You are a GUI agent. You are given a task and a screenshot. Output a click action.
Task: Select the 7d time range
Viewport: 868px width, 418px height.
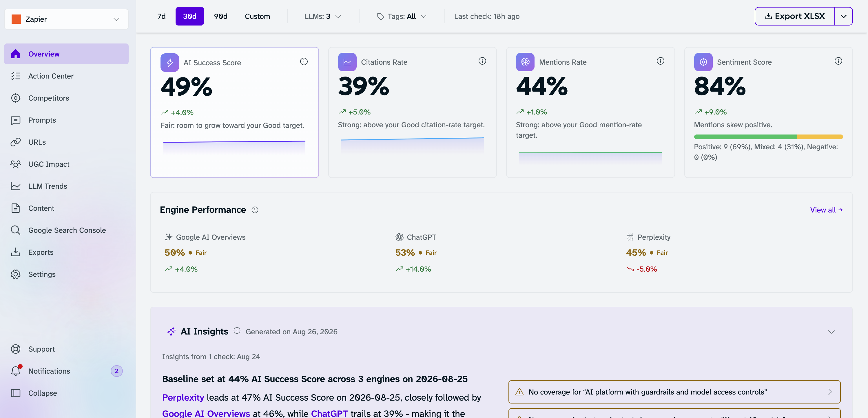click(x=161, y=16)
